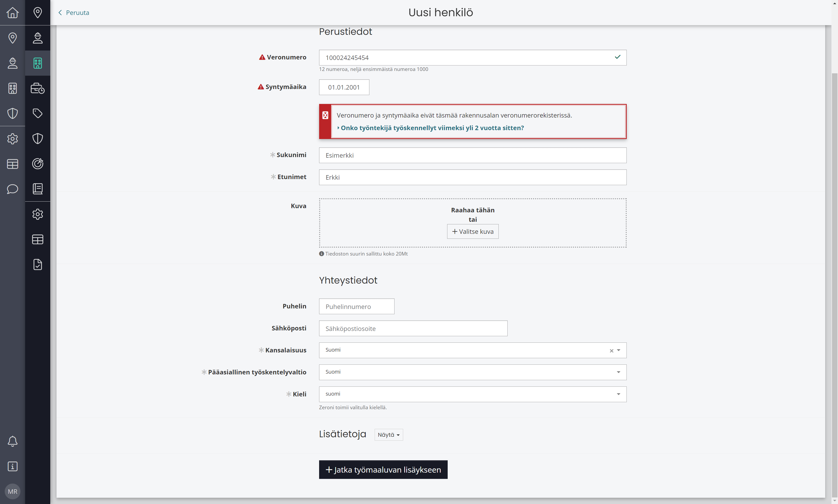The width and height of the screenshot is (838, 504).
Task: Expand Lisätietoja with Näytä button
Action: pyautogui.click(x=389, y=435)
